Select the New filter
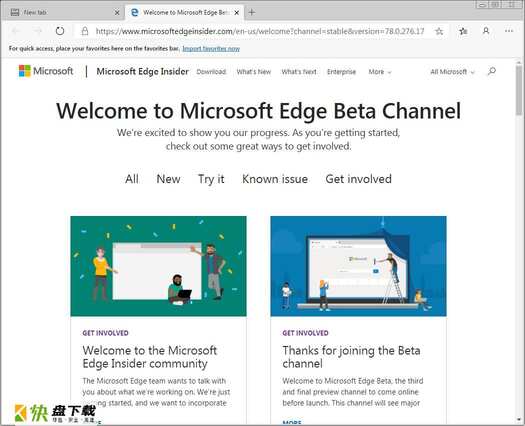 (x=168, y=179)
